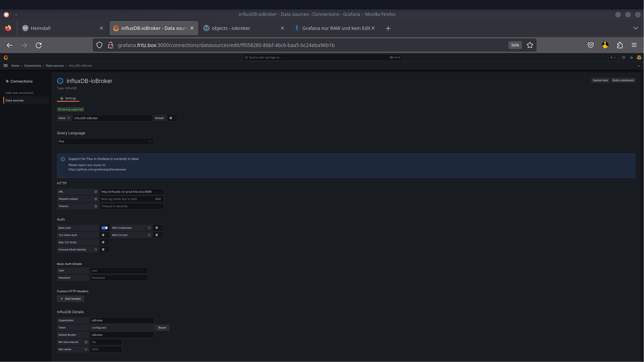Click the Grafana news feed icon
This screenshot has width=644, height=362.
pos(632,57)
